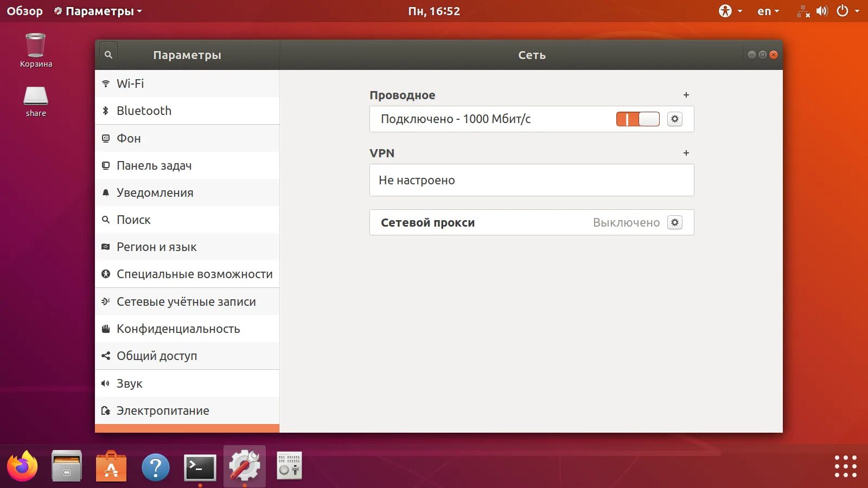The image size is (868, 488).
Task: Launch Terminal from the dock
Action: click(200, 467)
